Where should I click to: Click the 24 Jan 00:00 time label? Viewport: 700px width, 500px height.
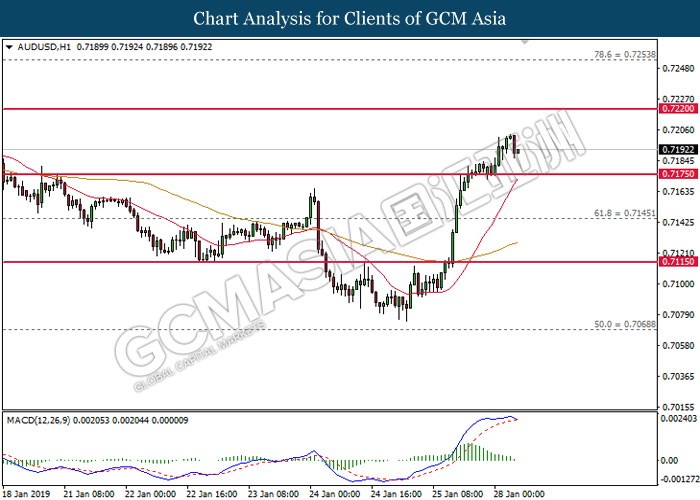click(x=335, y=494)
